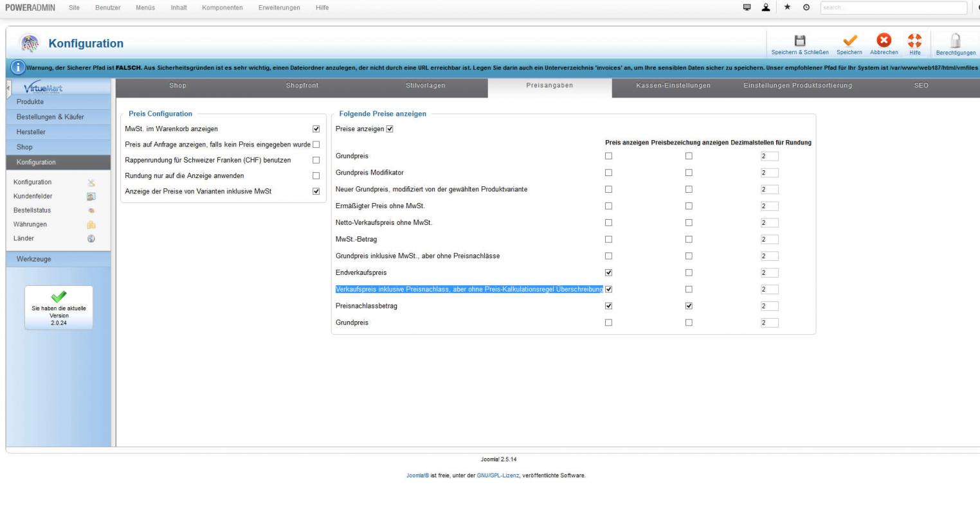Open the Hilfe lifebuoy icon
980x505 pixels.
(914, 40)
